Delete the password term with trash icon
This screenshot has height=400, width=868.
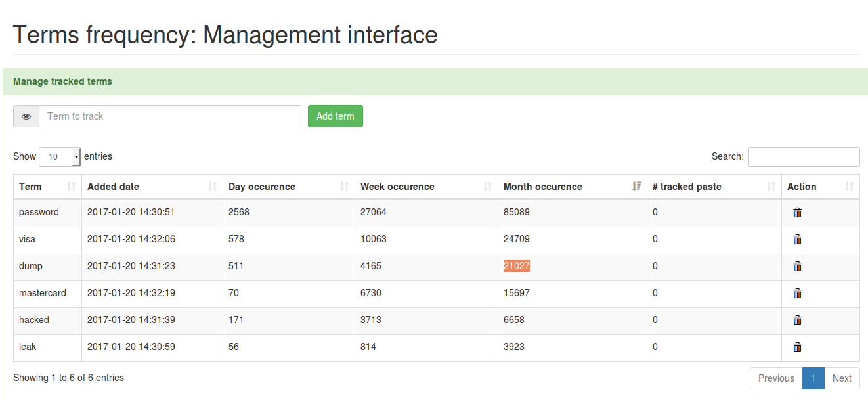click(x=797, y=212)
